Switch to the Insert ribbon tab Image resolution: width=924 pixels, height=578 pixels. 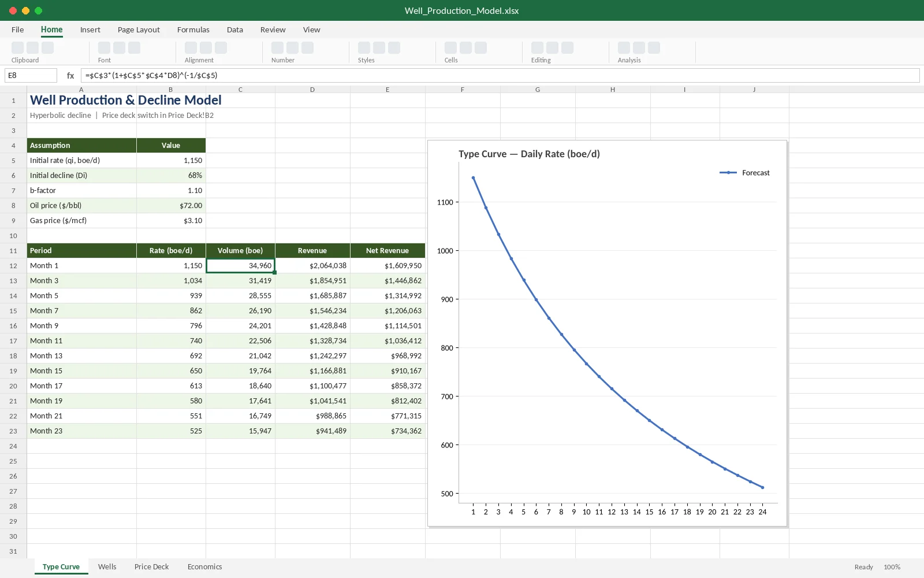click(90, 29)
